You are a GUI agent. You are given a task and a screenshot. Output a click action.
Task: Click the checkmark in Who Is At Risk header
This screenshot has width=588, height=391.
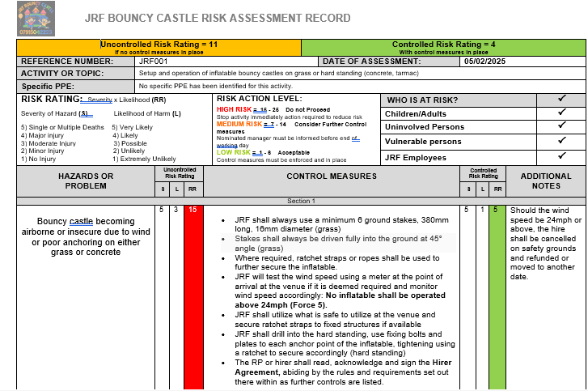tap(561, 99)
